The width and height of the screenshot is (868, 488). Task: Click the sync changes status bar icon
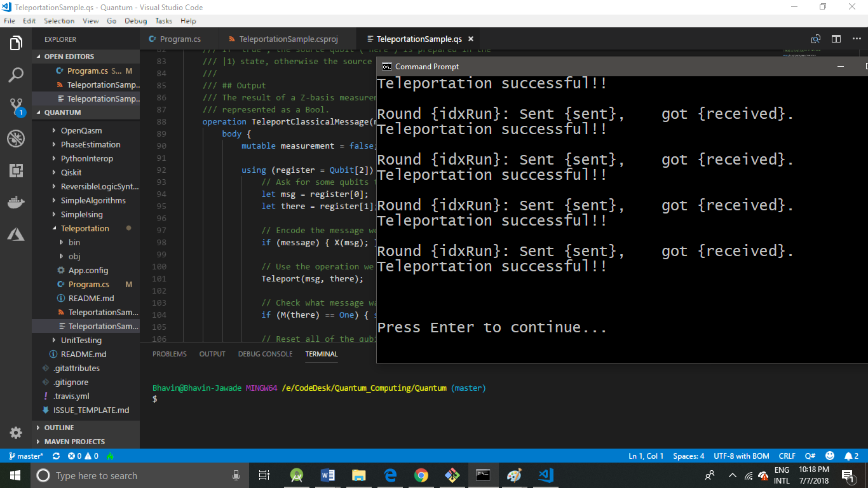(x=56, y=456)
